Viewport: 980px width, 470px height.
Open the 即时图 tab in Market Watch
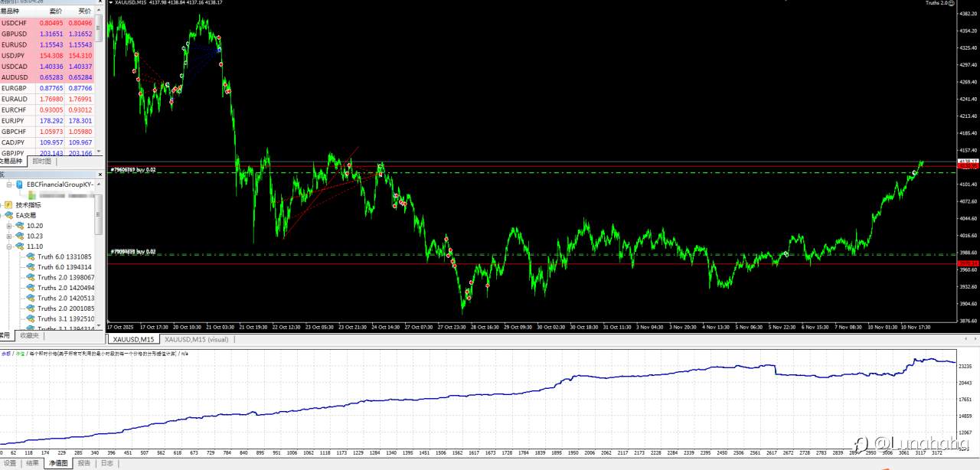point(41,162)
